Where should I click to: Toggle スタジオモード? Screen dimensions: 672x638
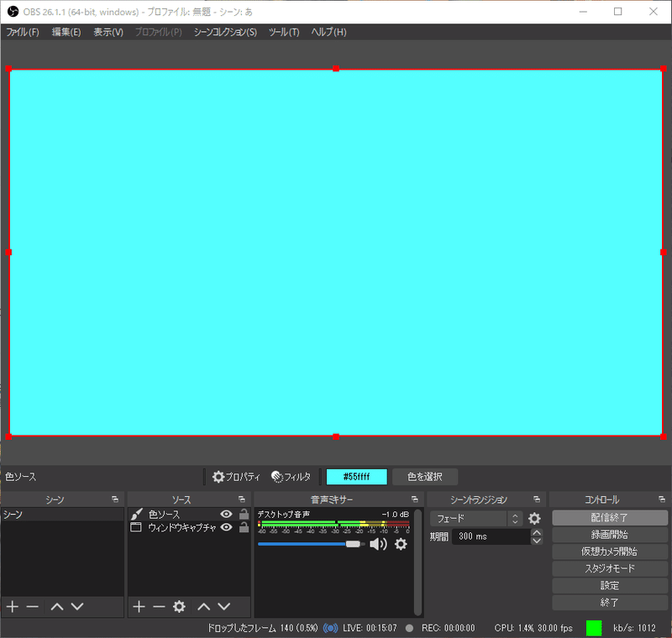(x=610, y=568)
